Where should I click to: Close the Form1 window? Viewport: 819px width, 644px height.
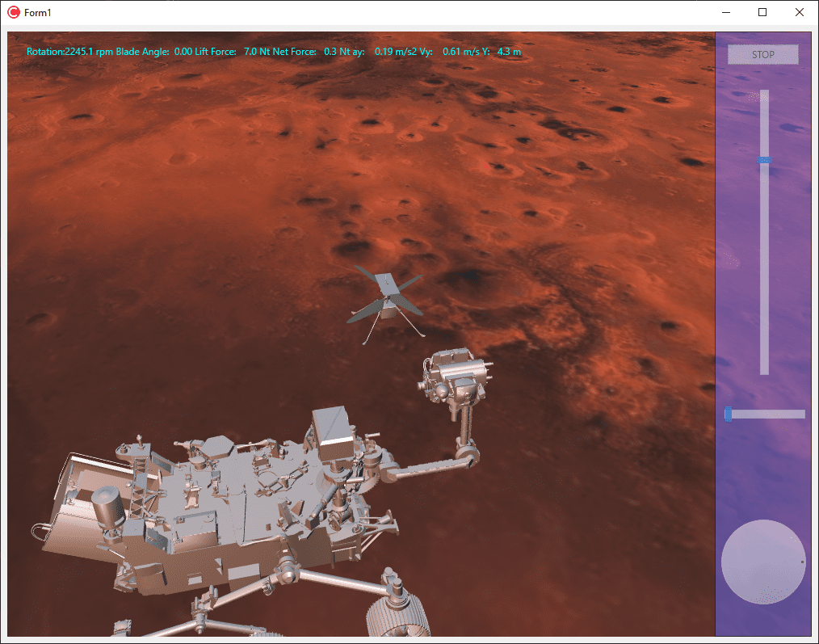coord(799,13)
